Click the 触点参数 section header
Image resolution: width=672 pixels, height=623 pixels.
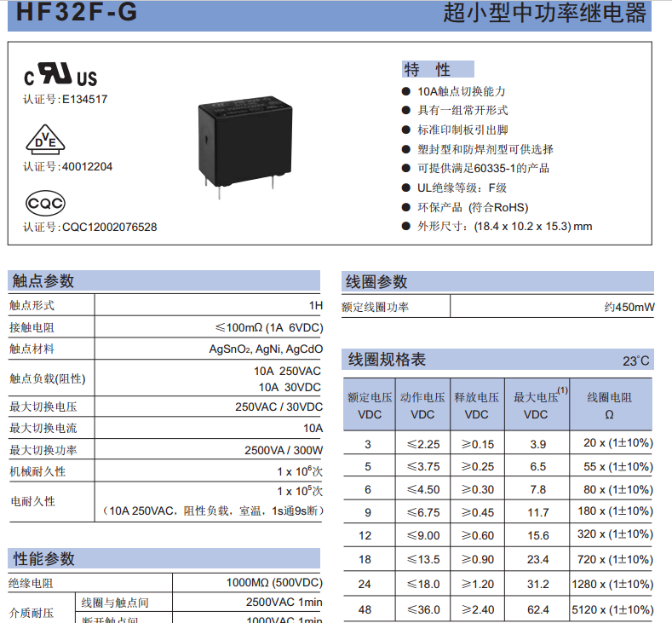[x=164, y=281]
